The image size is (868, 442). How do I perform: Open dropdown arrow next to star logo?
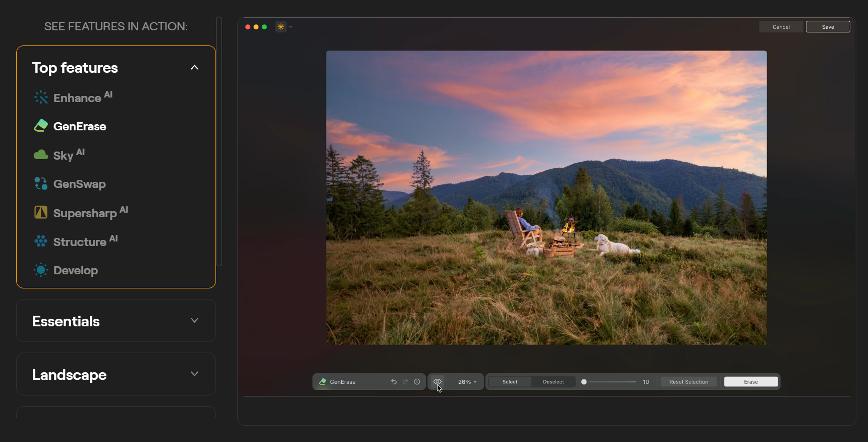coord(291,27)
